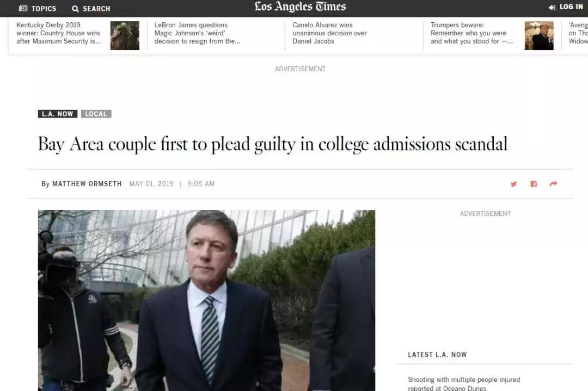Click the log in arrow icon

(x=552, y=7)
